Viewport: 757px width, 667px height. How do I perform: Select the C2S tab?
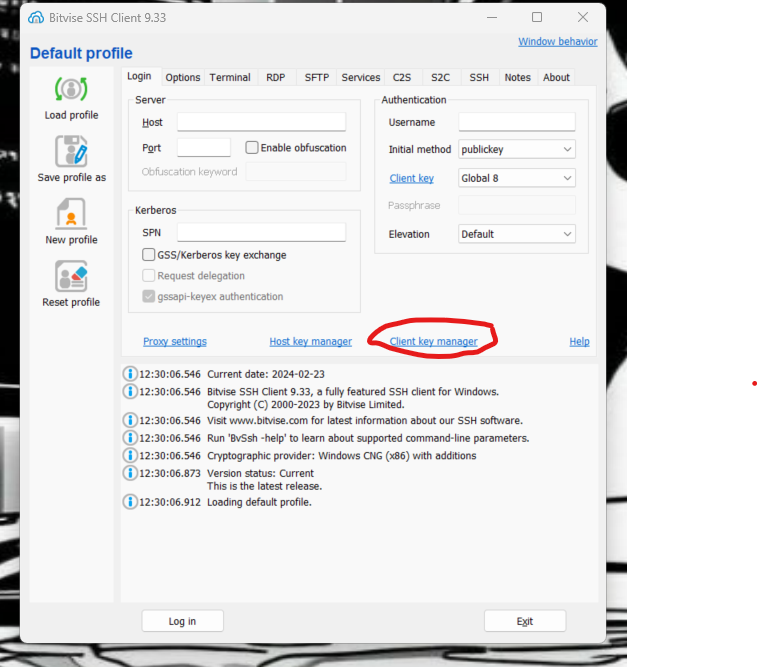coord(402,77)
